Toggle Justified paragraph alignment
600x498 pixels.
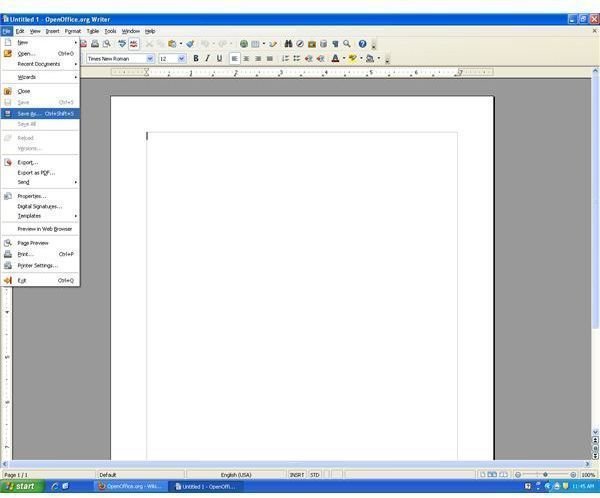coord(270,59)
